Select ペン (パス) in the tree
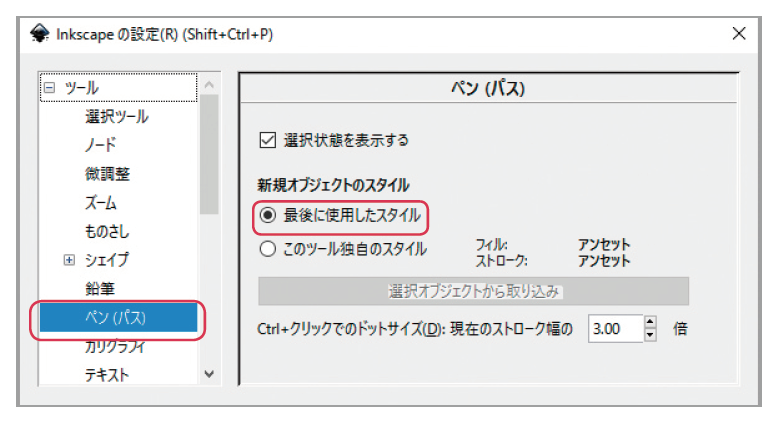778x423 pixels. click(x=118, y=317)
